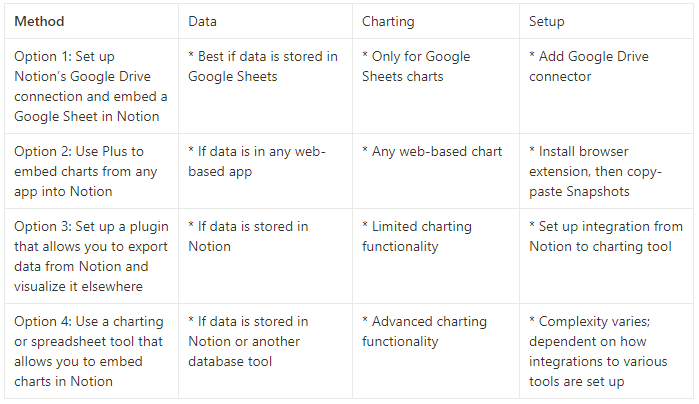Screen dimensions: 699x404
Task: Select the Charting column header cell
Action: (x=436, y=21)
